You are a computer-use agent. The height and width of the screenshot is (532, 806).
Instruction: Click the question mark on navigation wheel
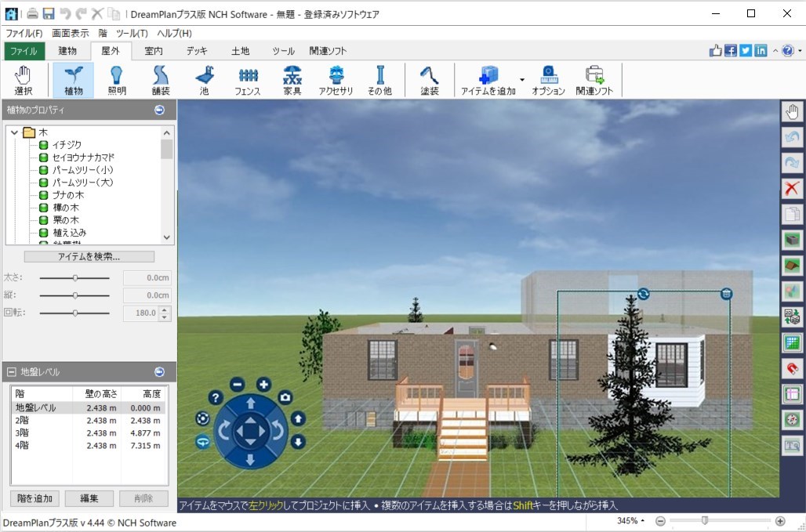tap(216, 397)
